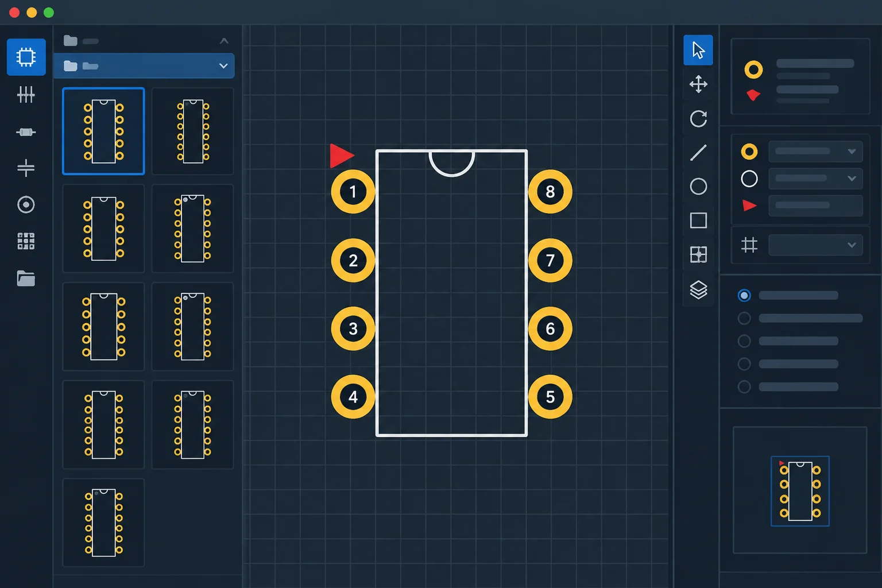This screenshot has height=588, width=882.
Task: Click the red marker property field
Action: pos(815,205)
